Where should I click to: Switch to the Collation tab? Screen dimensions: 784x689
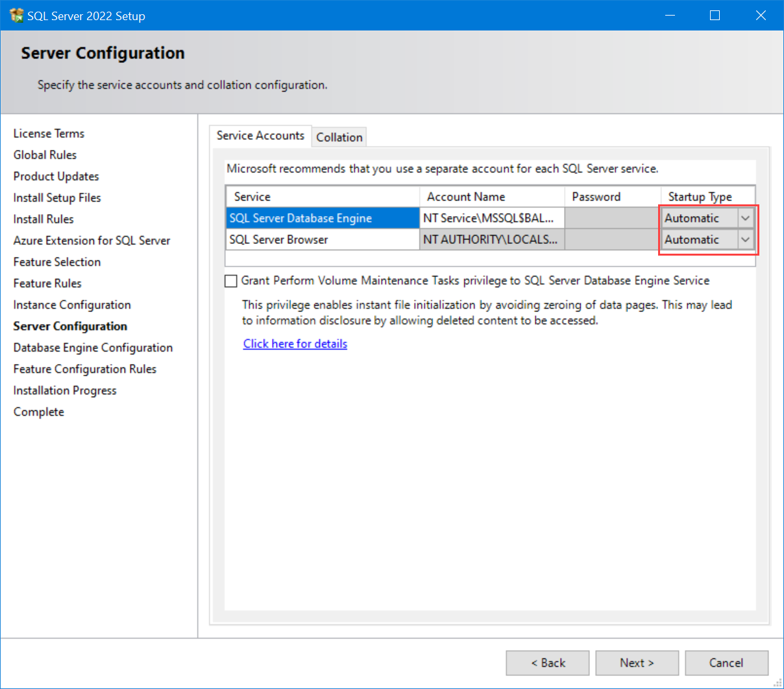(339, 137)
